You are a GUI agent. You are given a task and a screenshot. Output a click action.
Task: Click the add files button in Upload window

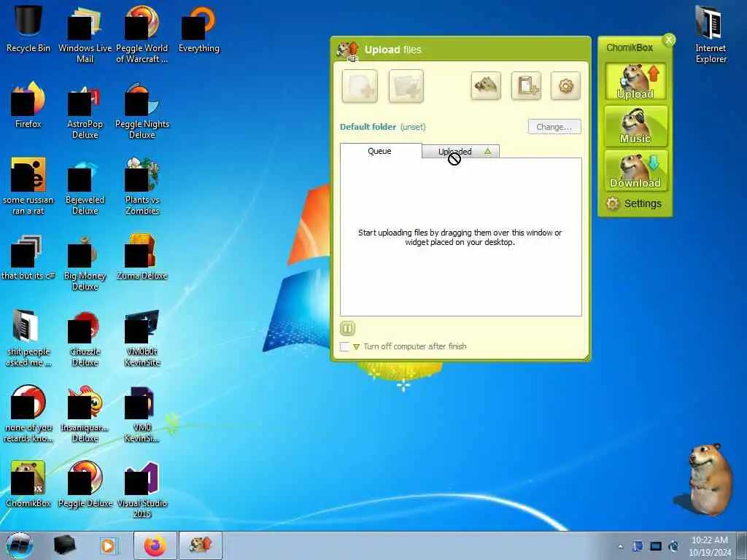point(360,86)
